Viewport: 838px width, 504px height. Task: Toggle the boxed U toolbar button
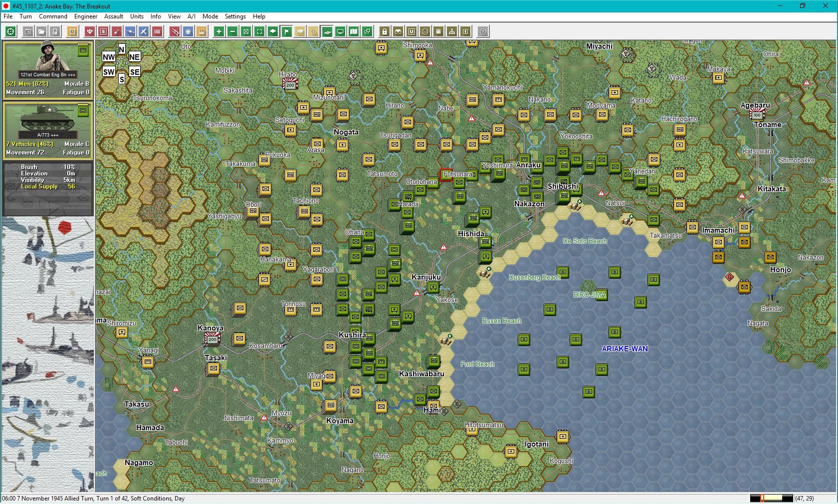[412, 32]
